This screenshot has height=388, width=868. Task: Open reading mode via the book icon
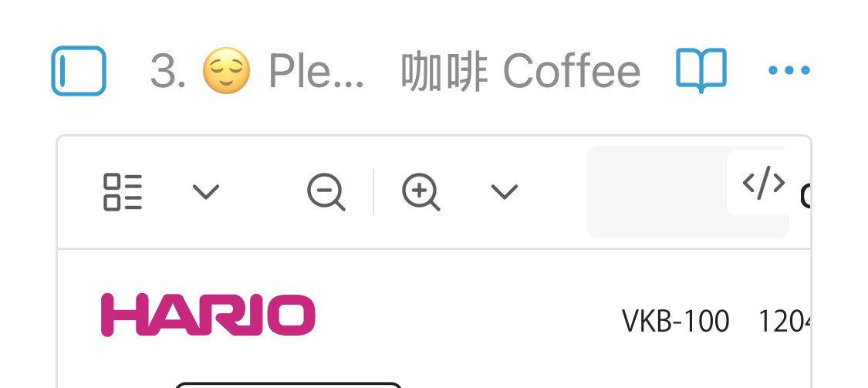click(x=701, y=70)
